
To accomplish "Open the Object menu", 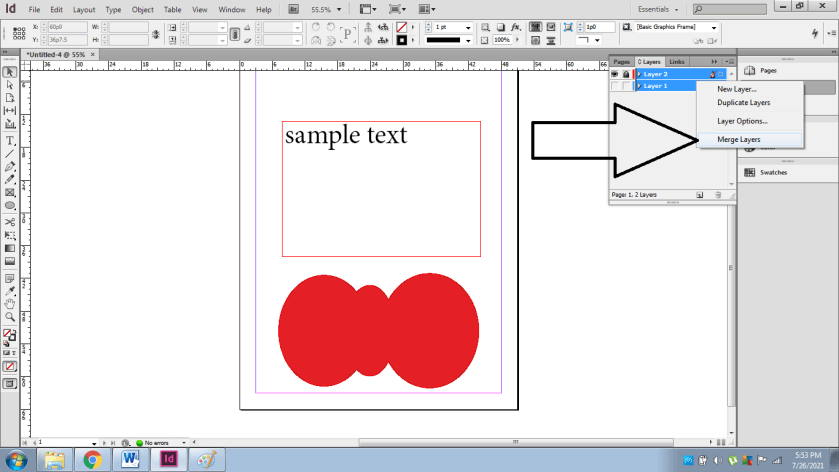I will click(143, 9).
